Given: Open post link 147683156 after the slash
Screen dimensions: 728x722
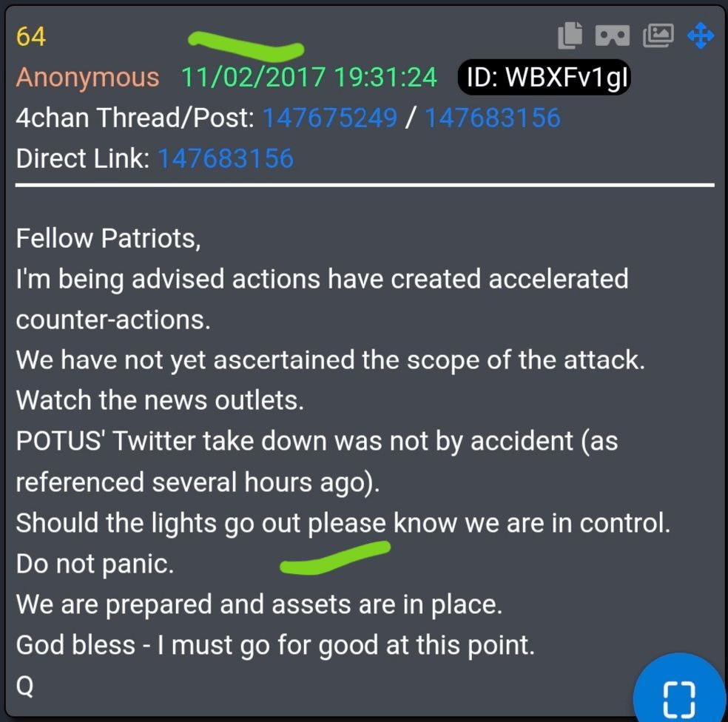Looking at the screenshot, I should pyautogui.click(x=493, y=118).
